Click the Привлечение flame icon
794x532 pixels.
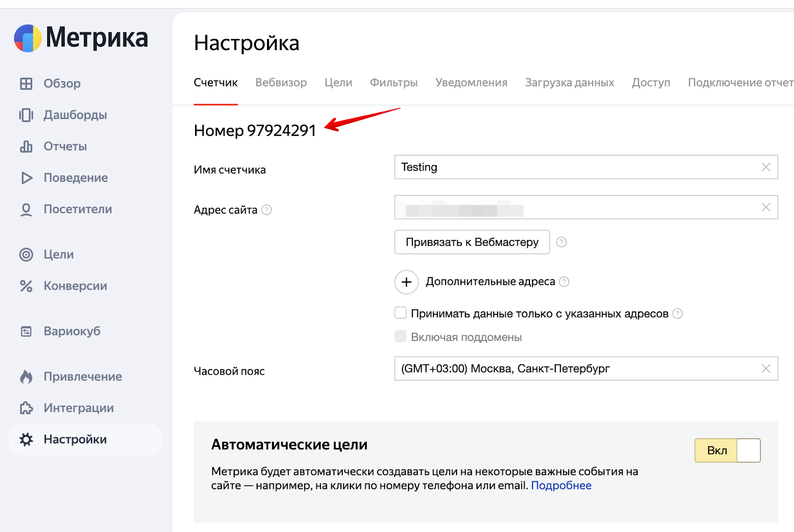26,377
